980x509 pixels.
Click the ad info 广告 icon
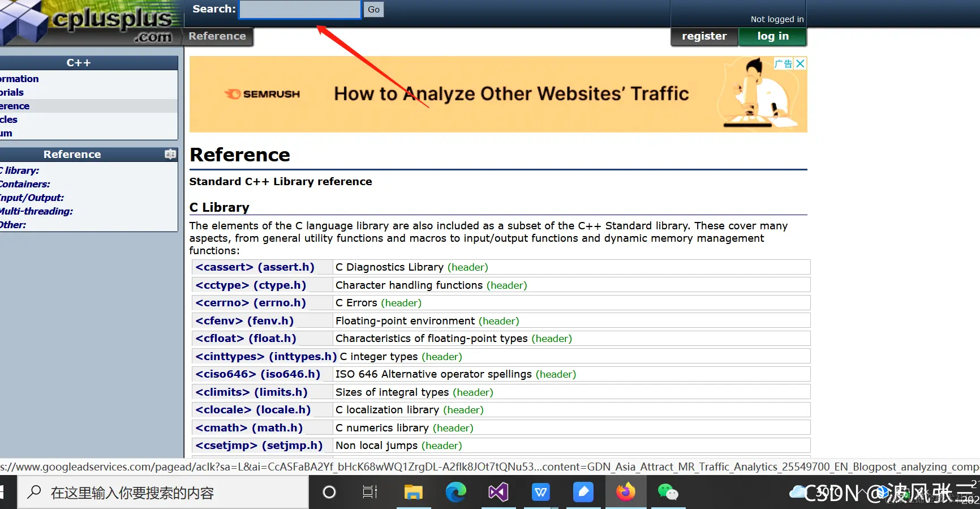coord(784,64)
